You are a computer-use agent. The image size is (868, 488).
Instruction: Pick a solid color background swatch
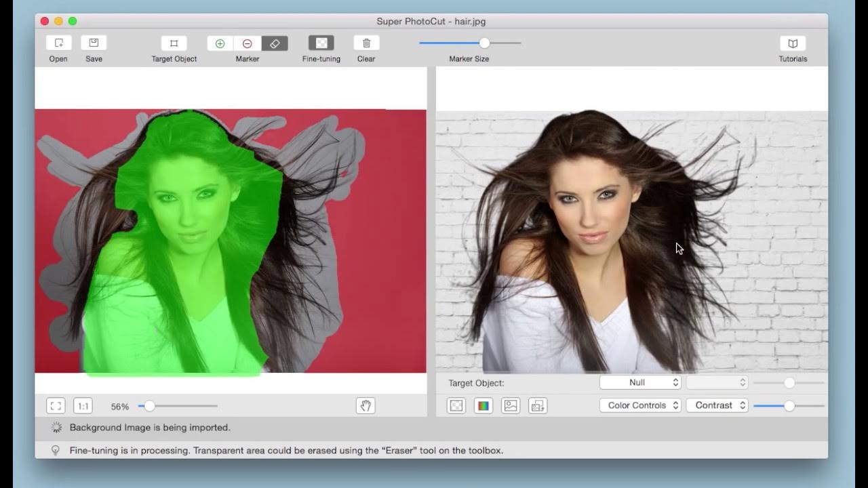484,405
